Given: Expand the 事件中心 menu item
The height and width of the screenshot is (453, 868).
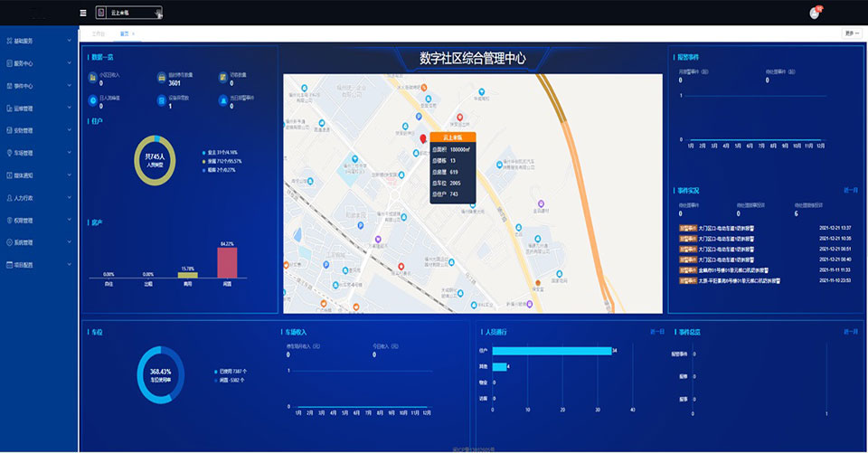Looking at the screenshot, I should click(x=36, y=86).
